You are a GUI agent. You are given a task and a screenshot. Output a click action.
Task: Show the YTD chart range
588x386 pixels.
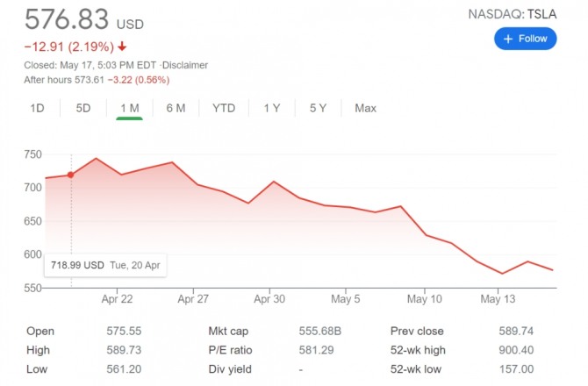coord(224,108)
